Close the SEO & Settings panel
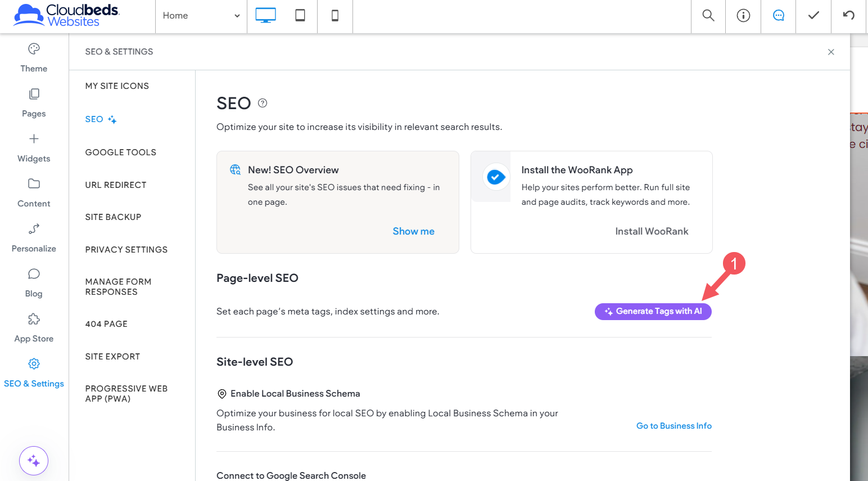The image size is (868, 481). click(x=831, y=52)
